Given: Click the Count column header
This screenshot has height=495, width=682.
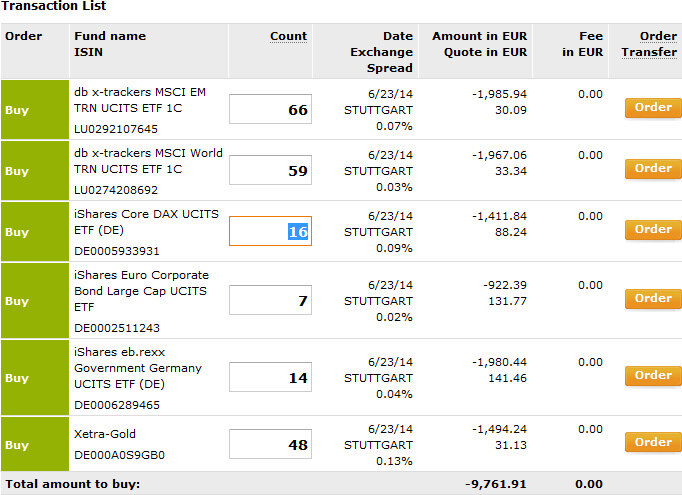Looking at the screenshot, I should pos(288,36).
